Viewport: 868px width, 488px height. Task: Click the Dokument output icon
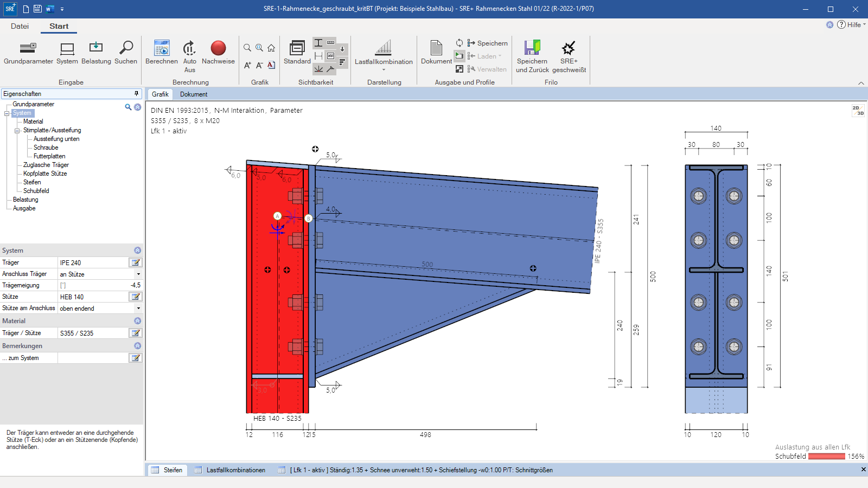(436, 48)
